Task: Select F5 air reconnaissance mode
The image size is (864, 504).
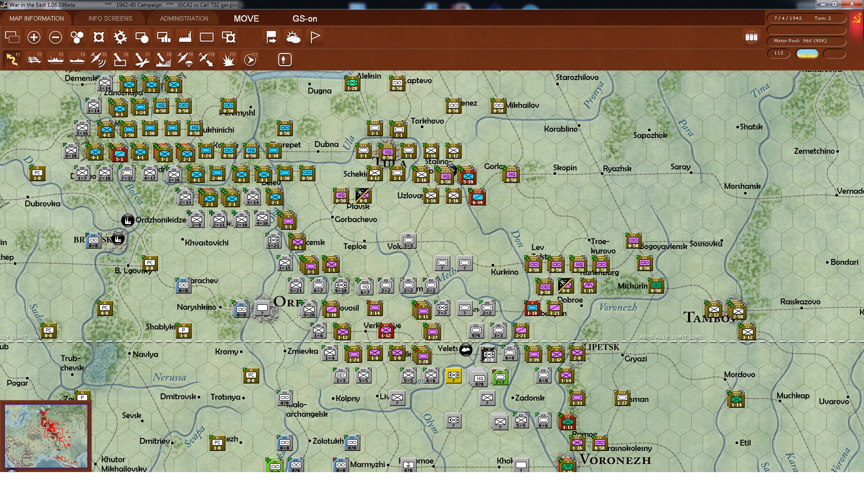Action: (99, 59)
